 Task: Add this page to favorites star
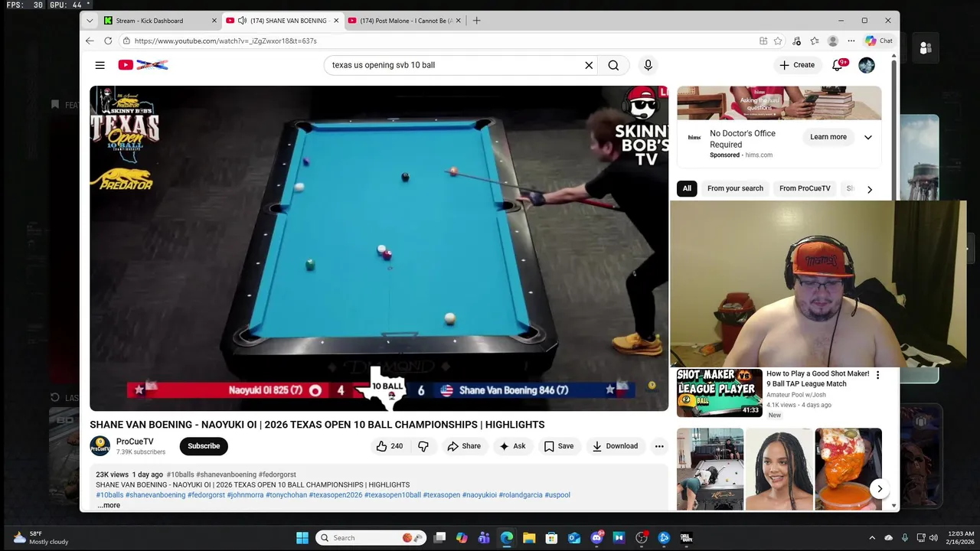click(x=778, y=41)
